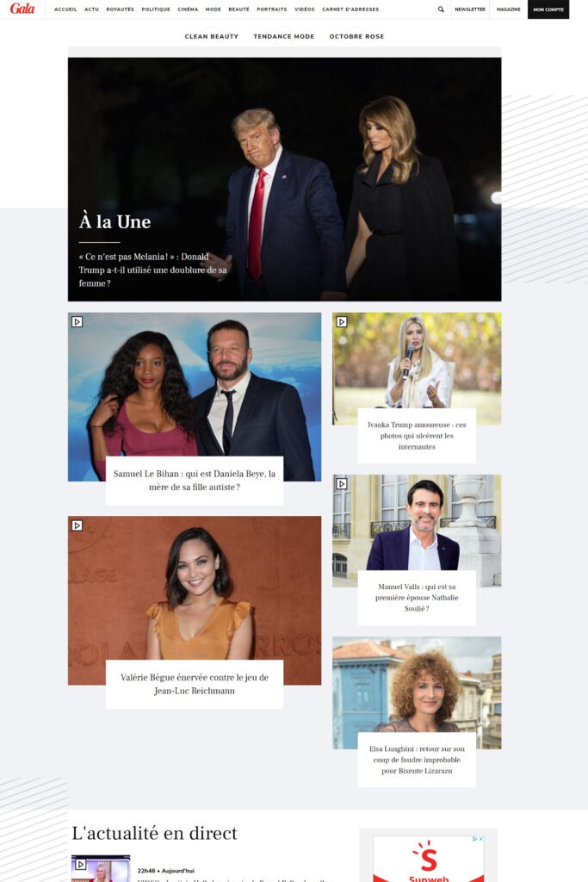Click the video play icon on the Valérie Bègue photo
Viewport: 588px width, 882px height.
click(77, 525)
